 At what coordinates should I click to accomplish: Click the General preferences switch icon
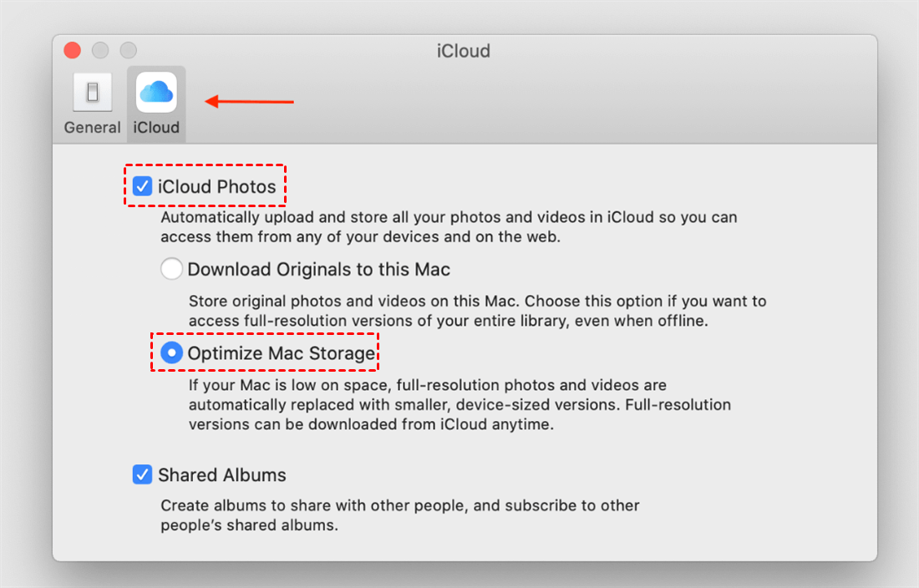pos(92,94)
